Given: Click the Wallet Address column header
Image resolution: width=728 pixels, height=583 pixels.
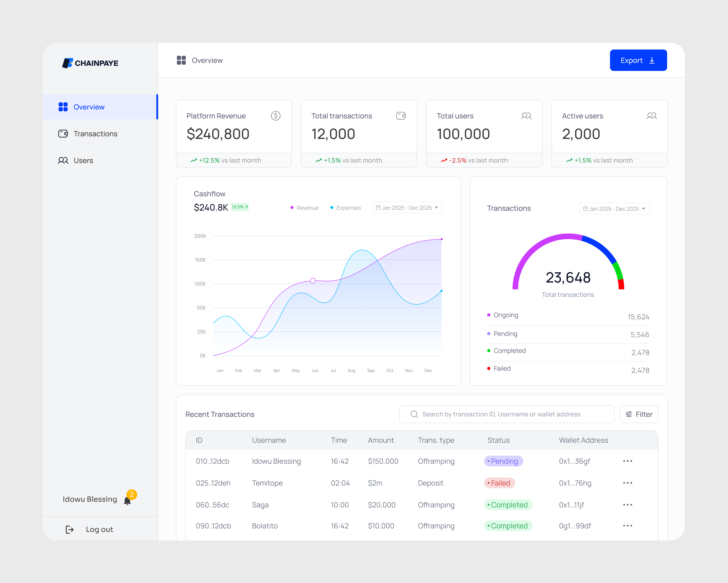Looking at the screenshot, I should coord(583,440).
